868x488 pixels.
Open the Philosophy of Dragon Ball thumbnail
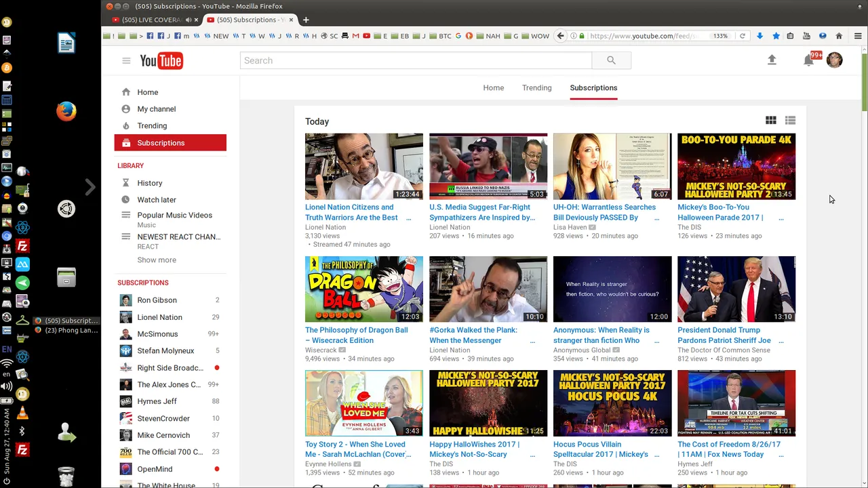tap(363, 289)
